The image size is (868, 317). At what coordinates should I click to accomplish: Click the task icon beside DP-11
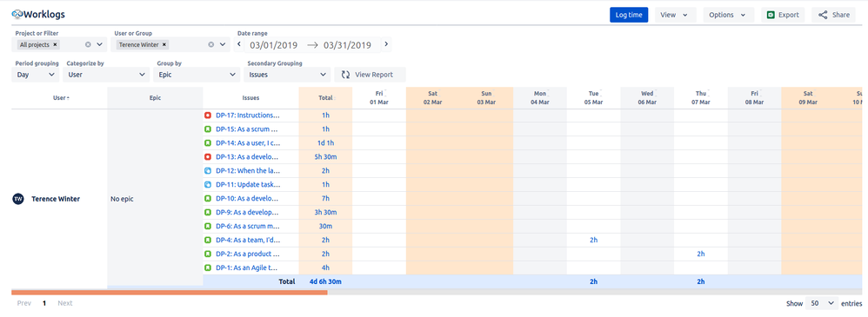[x=208, y=185]
